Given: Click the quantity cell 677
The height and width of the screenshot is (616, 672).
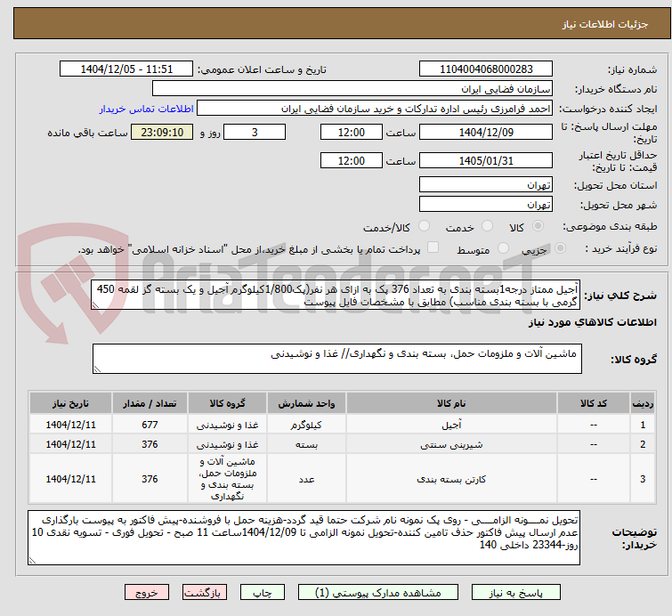Looking at the screenshot, I should point(150,425).
